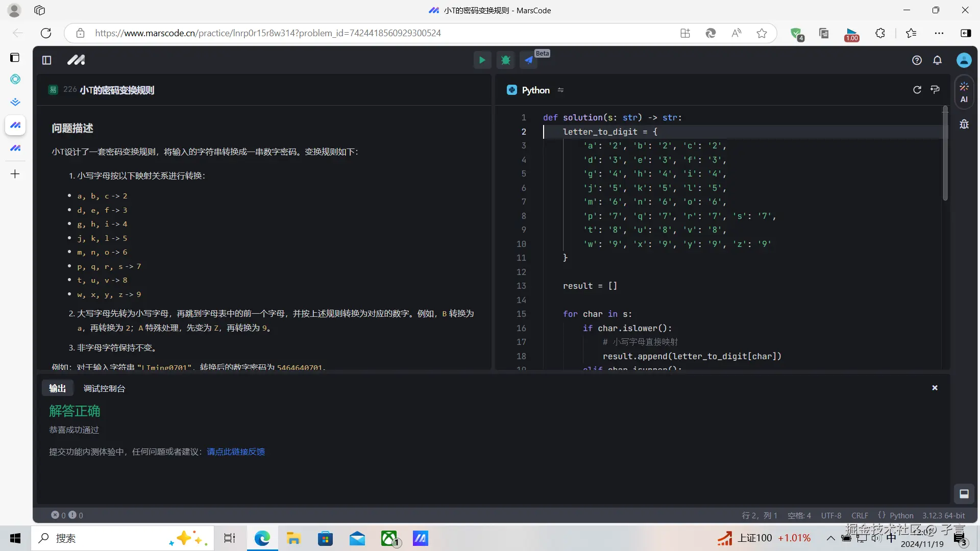Switch to the 输出 tab
The width and height of the screenshot is (980, 551).
(x=57, y=388)
